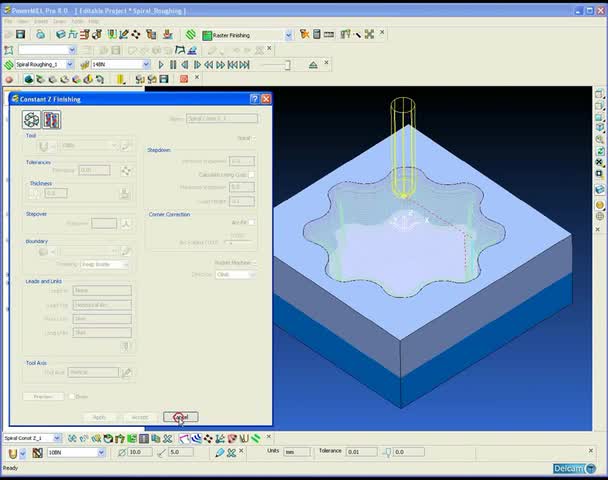Viewport: 608px width, 480px height.
Task: Open the 10BN tool dropdown at bottom
Action: point(101,452)
